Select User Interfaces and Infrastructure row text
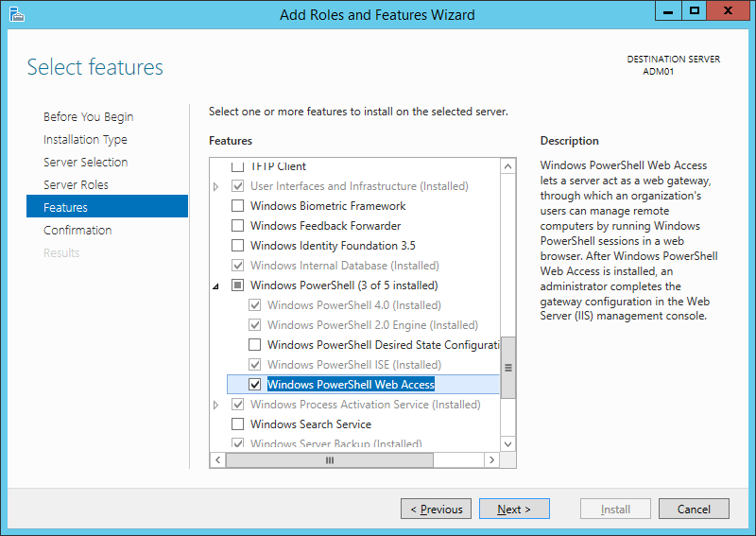756x536 pixels. coord(359,186)
